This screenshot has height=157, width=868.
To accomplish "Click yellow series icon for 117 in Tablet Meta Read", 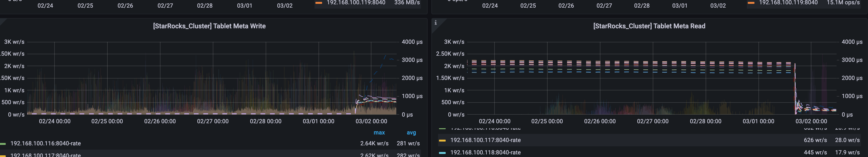I will point(442,141).
